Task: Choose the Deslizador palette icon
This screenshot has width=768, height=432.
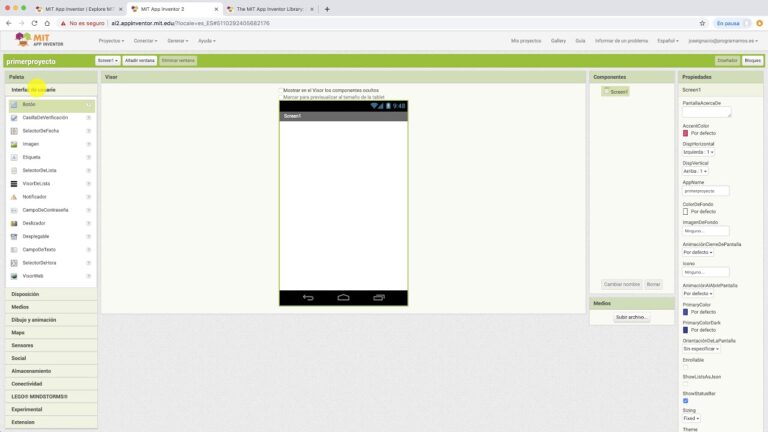Action: pyautogui.click(x=14, y=223)
